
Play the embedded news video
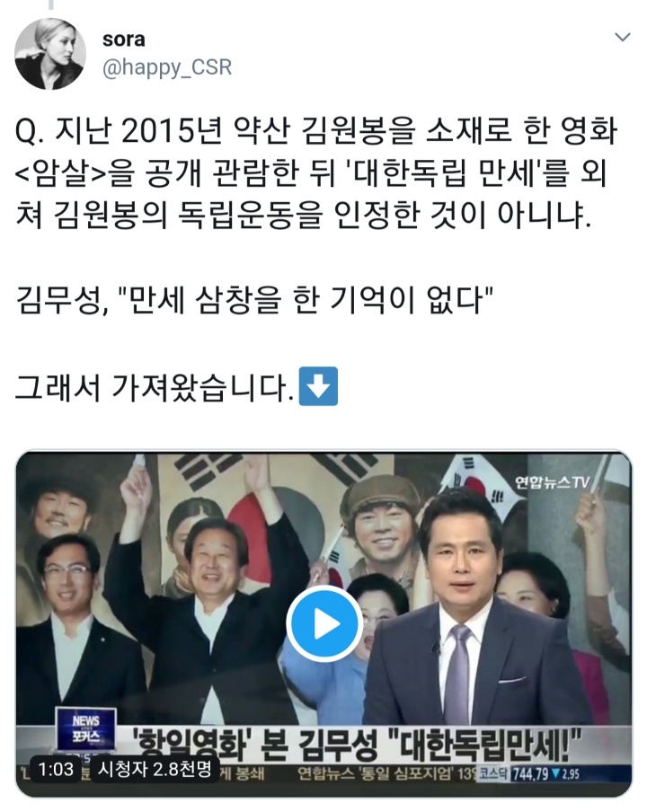(324, 623)
